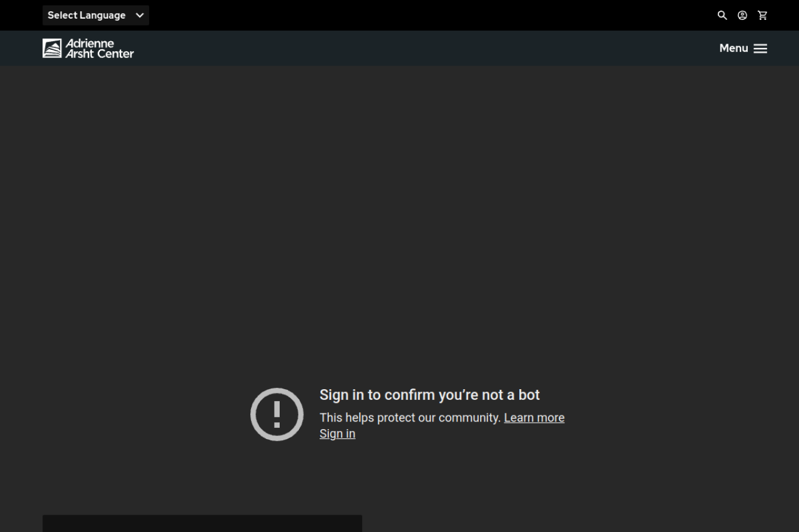Open the Menu label in navigation
Image resolution: width=799 pixels, height=532 pixels.
click(733, 49)
